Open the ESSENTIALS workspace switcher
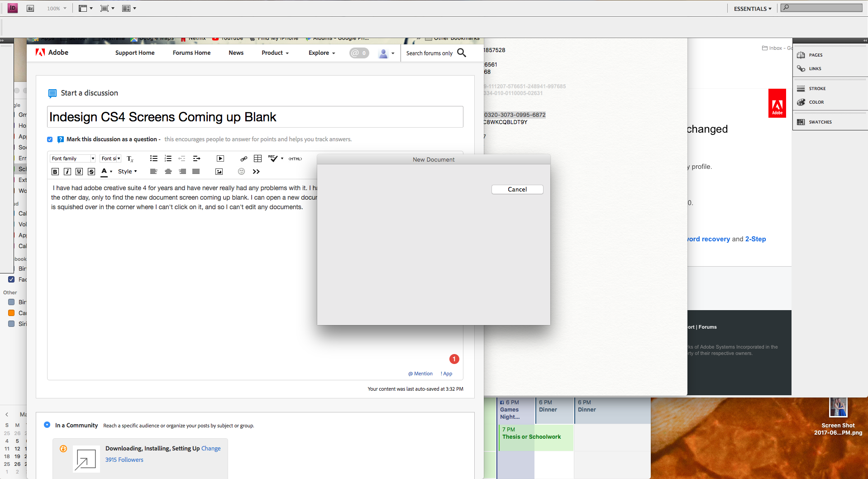This screenshot has width=868, height=479. 753,9
